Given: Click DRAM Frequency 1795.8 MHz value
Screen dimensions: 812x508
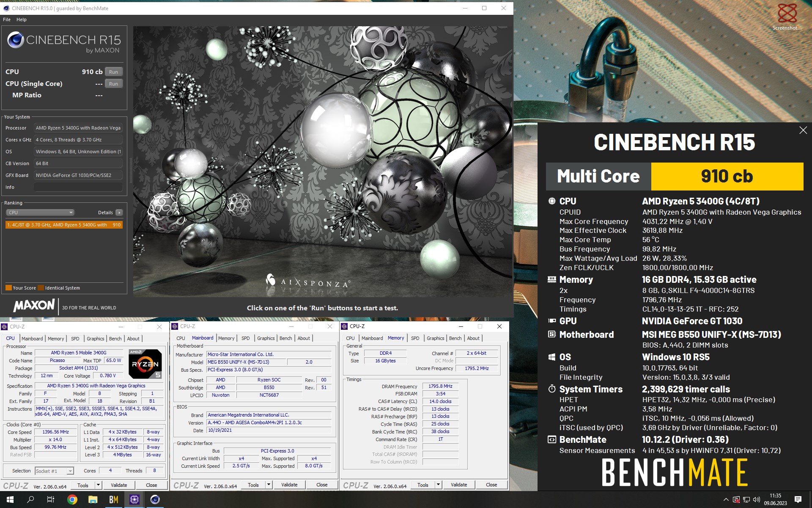Looking at the screenshot, I should tap(440, 386).
